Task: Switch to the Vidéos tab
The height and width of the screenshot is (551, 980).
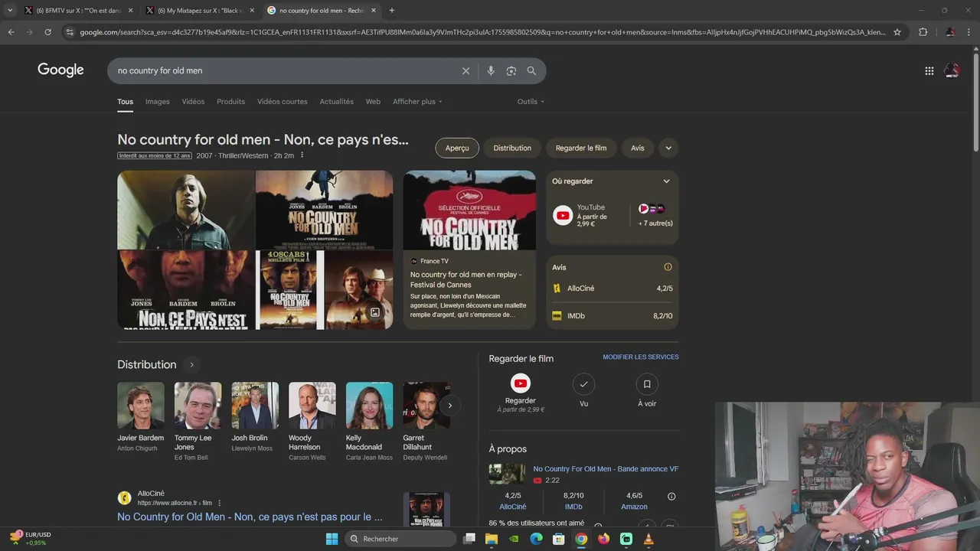Action: pos(193,102)
